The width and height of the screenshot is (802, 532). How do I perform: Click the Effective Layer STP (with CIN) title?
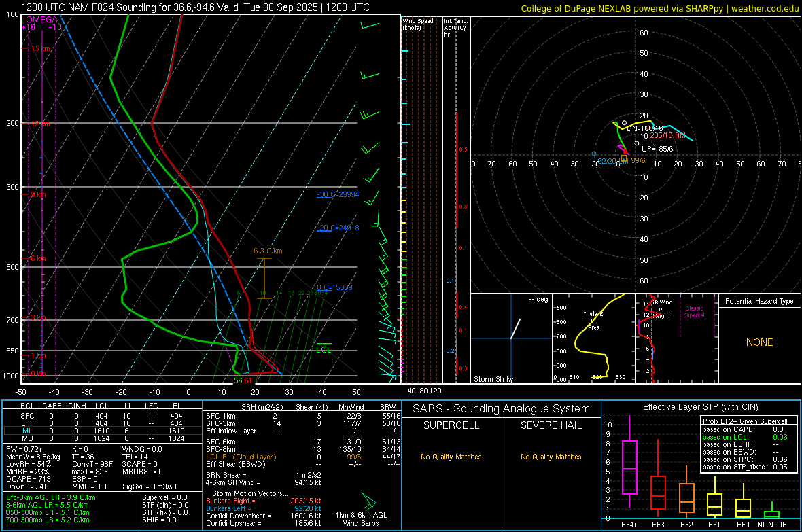pyautogui.click(x=700, y=407)
